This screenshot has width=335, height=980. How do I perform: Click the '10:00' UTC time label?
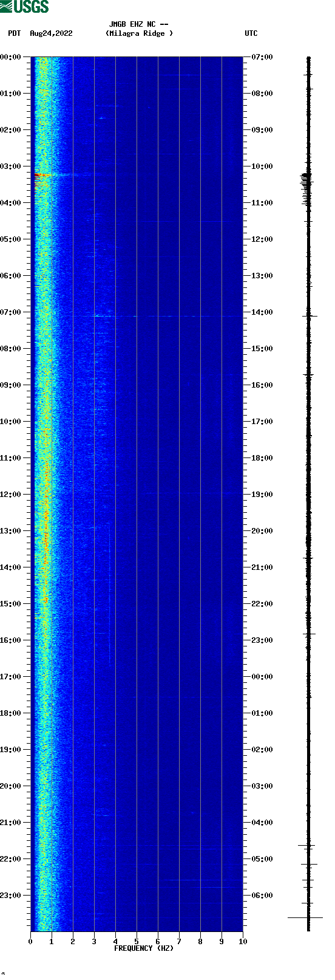tap(262, 166)
